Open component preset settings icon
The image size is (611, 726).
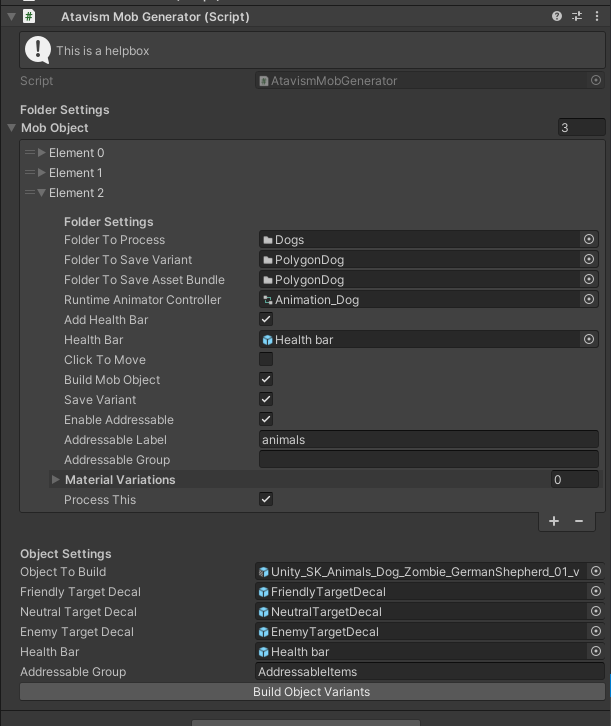(x=577, y=17)
